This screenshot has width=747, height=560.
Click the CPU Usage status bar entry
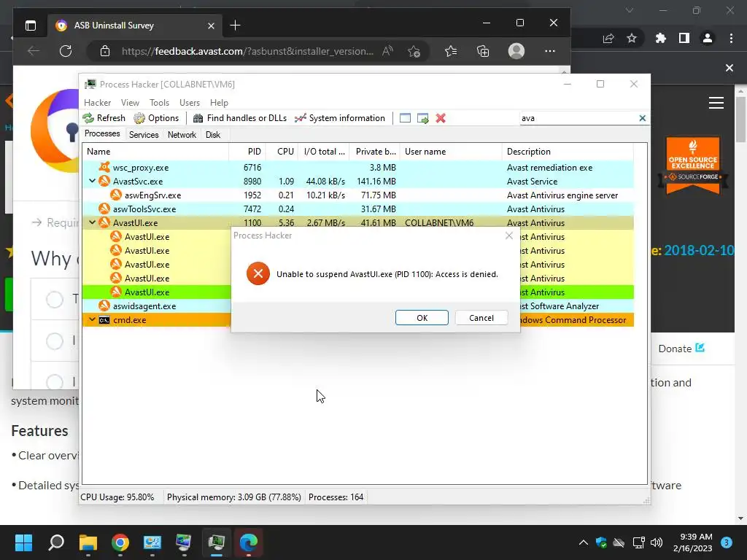point(117,497)
